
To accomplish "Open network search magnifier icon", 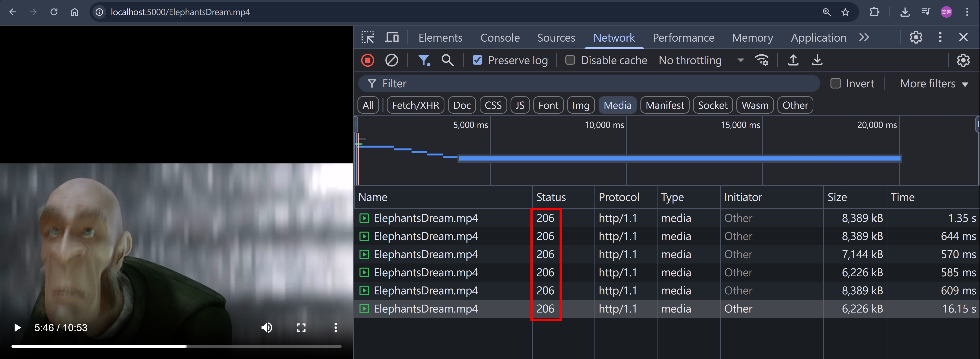I will click(448, 60).
